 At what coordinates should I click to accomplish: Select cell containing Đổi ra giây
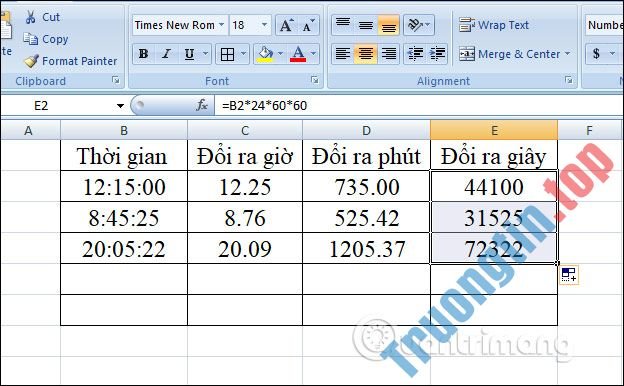[x=494, y=156]
